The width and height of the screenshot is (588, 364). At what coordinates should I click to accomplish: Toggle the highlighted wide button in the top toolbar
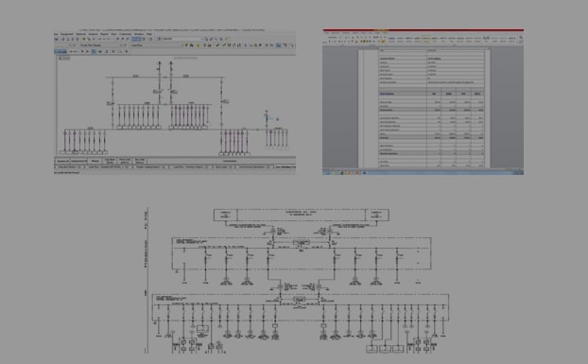136,39
